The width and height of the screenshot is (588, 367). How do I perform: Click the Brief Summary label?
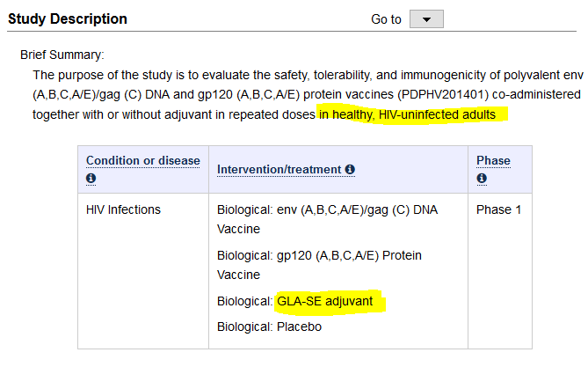click(x=62, y=55)
